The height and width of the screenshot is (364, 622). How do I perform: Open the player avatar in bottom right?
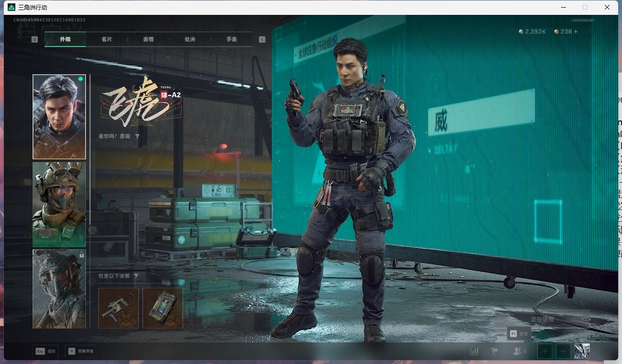582,351
